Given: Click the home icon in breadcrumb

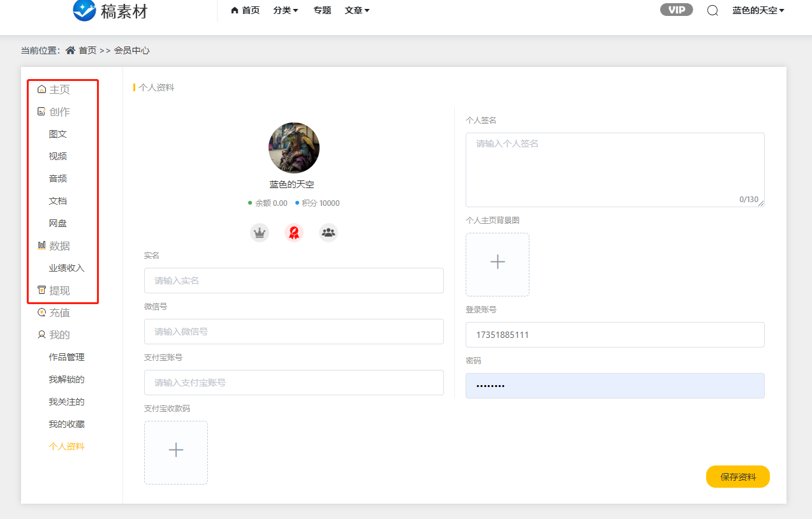Looking at the screenshot, I should pyautogui.click(x=70, y=50).
